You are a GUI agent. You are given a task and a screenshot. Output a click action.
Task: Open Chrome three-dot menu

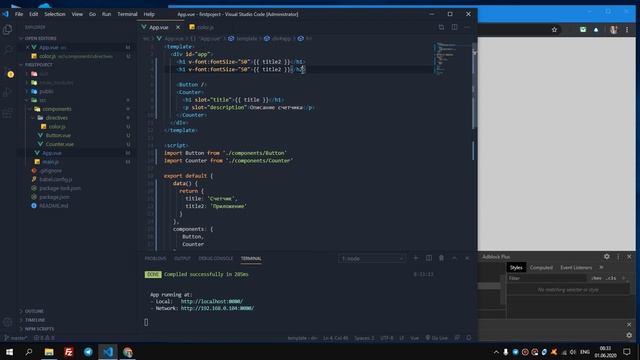click(627, 29)
